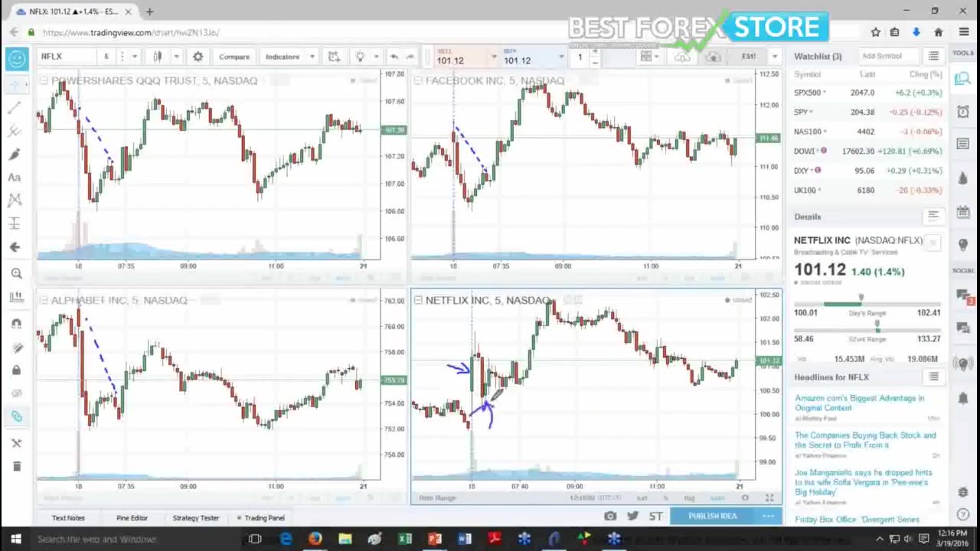Toggle stay in drawing mode
980x551 pixels.
pyautogui.click(x=16, y=347)
